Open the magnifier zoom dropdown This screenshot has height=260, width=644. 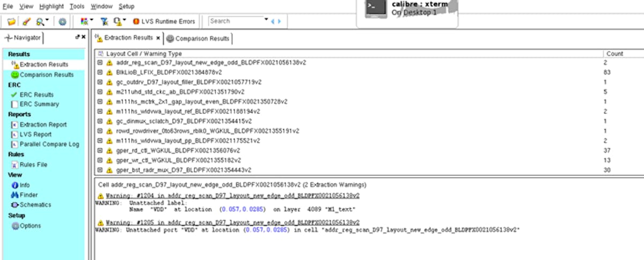point(42,21)
